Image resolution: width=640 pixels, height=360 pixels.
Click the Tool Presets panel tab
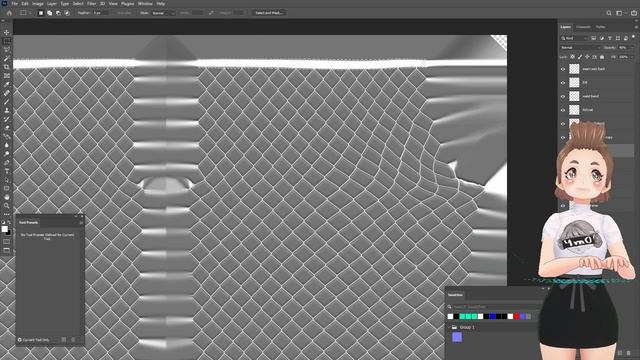click(x=29, y=222)
